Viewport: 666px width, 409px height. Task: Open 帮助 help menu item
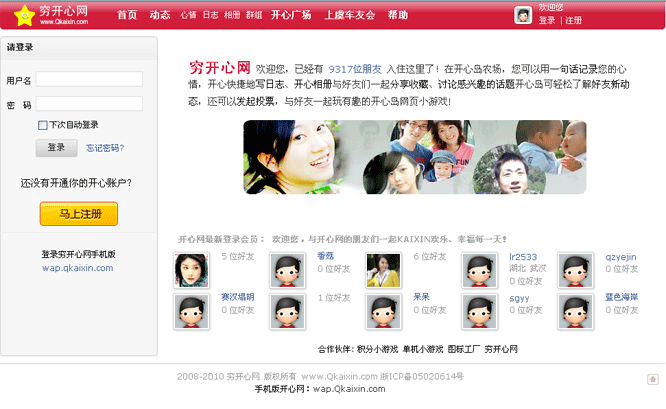click(398, 15)
